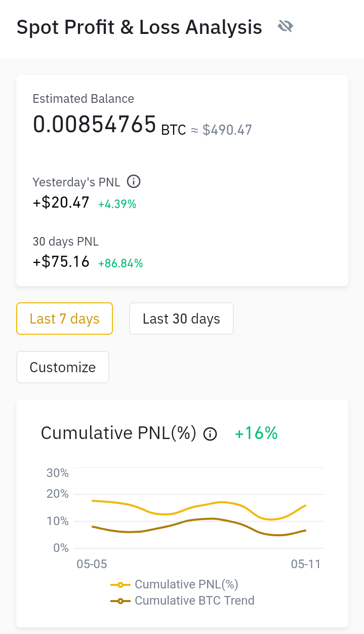
Task: Open the info icon beside Cumulative PNL(%)
Action: [210, 434]
